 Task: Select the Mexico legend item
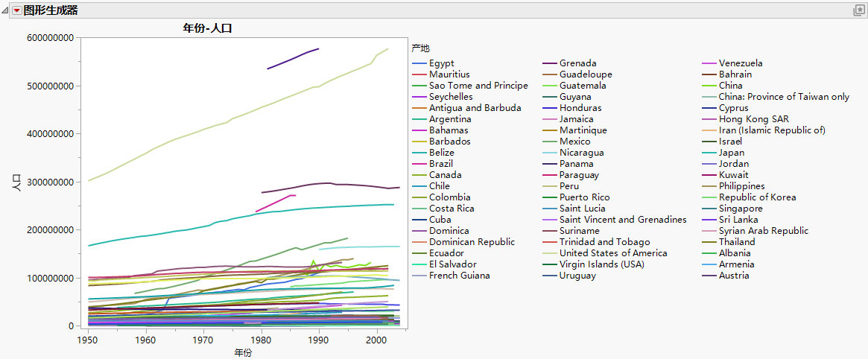[574, 142]
